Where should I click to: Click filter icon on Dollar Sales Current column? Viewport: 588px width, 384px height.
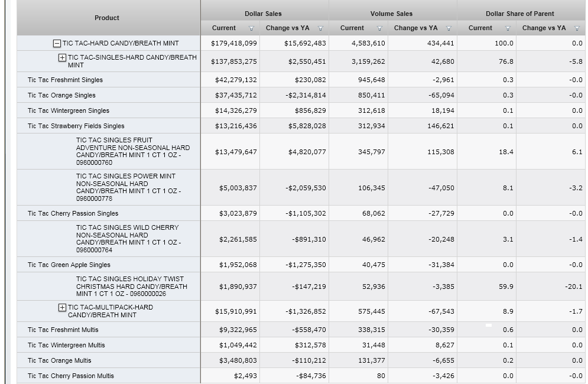pyautogui.click(x=251, y=28)
